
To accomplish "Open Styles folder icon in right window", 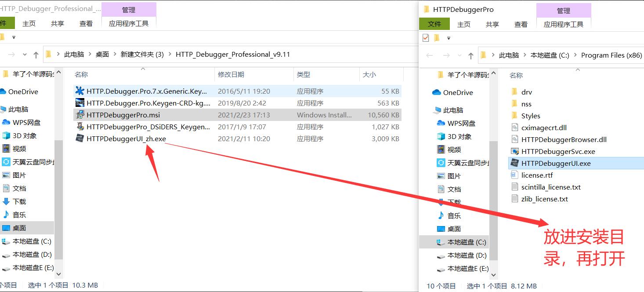I will pyautogui.click(x=515, y=116).
